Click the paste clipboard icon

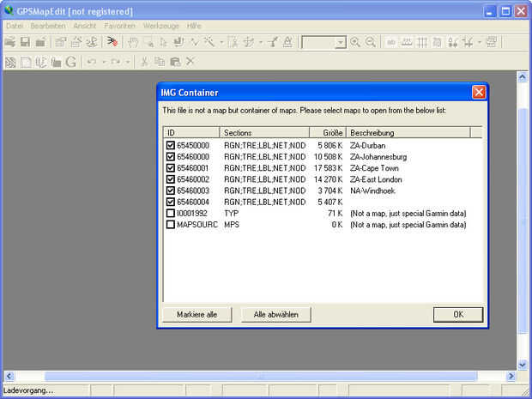click(175, 62)
